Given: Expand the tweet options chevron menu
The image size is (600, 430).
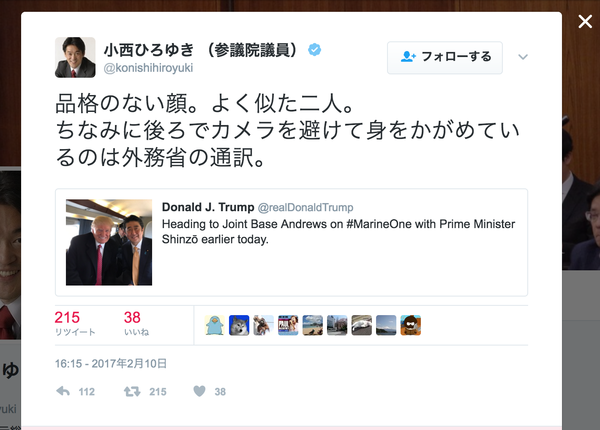Looking at the screenshot, I should [523, 57].
